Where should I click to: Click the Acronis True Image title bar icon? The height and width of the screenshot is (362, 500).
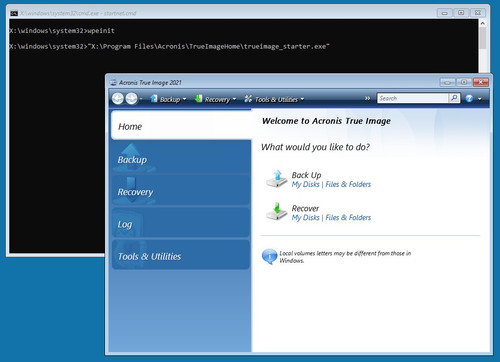[113, 82]
